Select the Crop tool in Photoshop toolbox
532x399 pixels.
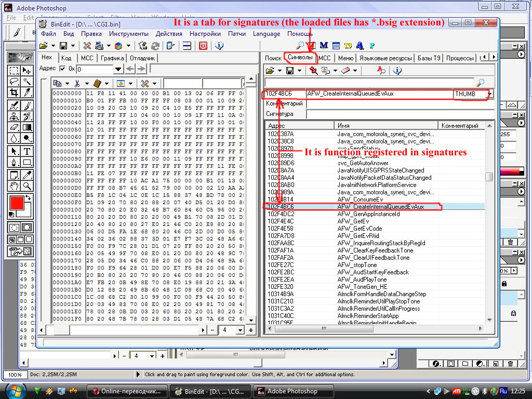[x=14, y=92]
